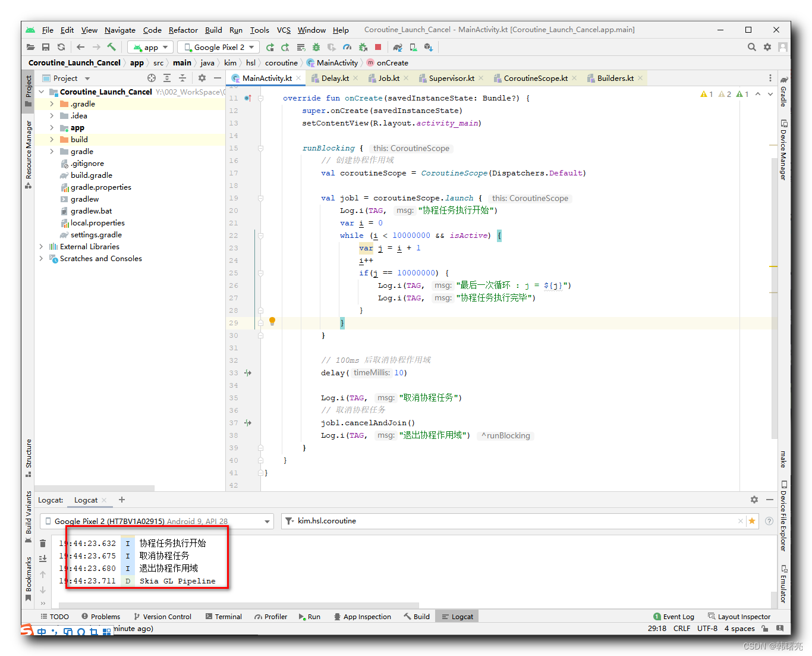Switch to the Delay.kt editor tab
Screen dimensions: 812x656
pyautogui.click(x=335, y=77)
